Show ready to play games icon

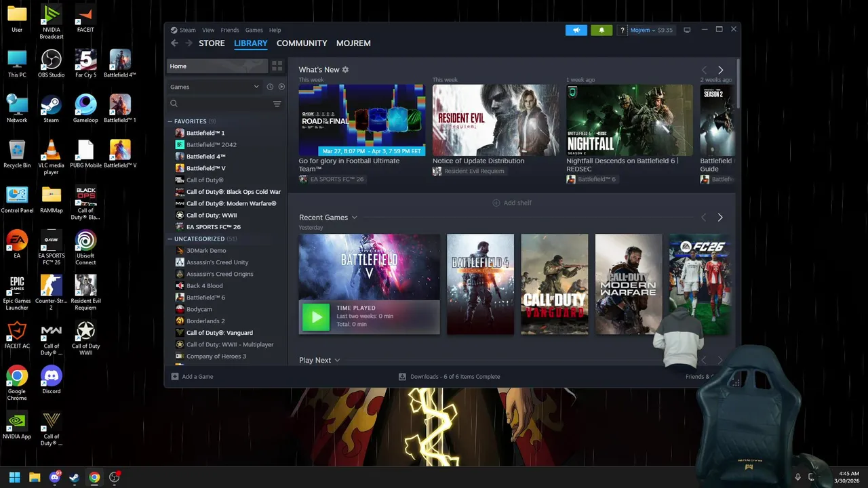(x=281, y=87)
